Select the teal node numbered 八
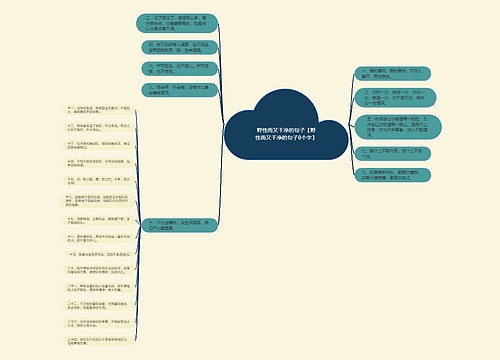The height and width of the screenshot is (360, 500). [x=180, y=90]
